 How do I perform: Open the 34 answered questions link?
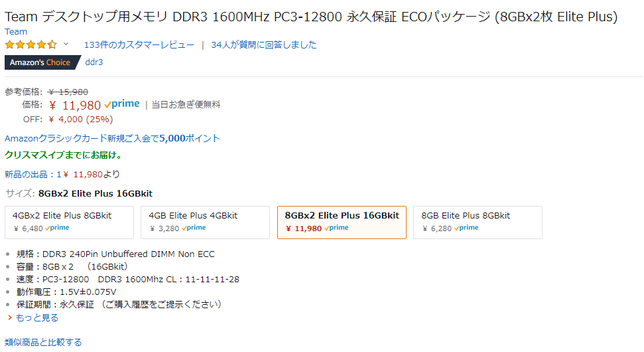point(264,45)
